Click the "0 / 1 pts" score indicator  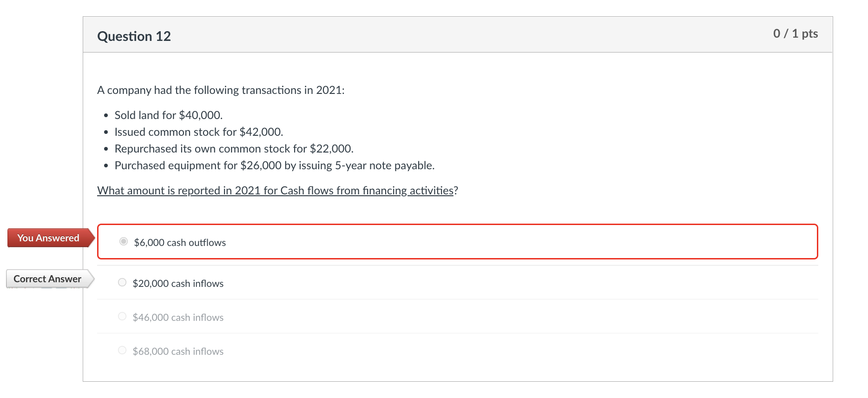pyautogui.click(x=796, y=33)
